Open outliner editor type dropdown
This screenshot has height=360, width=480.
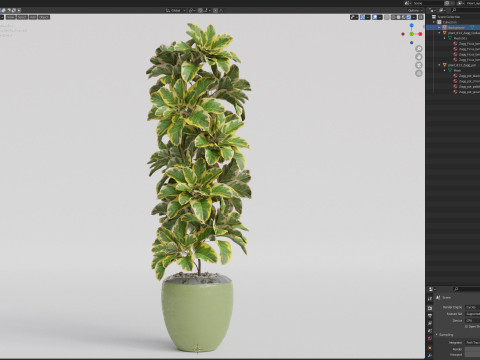(x=432, y=10)
